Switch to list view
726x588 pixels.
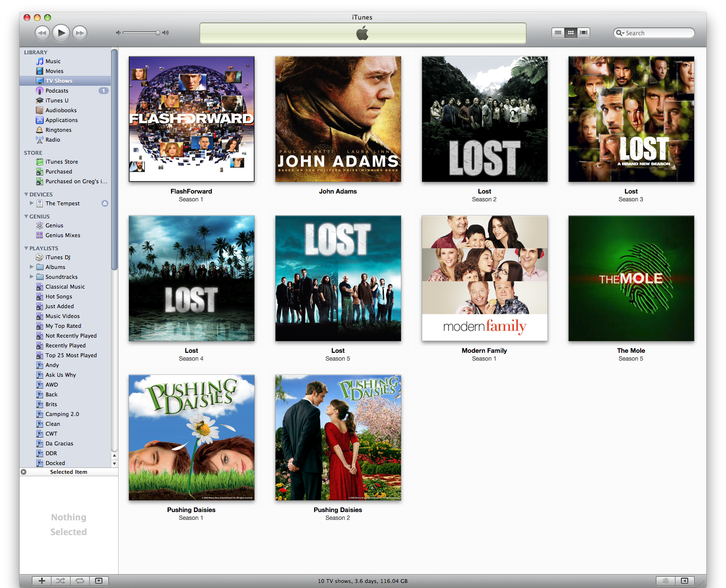pos(558,33)
